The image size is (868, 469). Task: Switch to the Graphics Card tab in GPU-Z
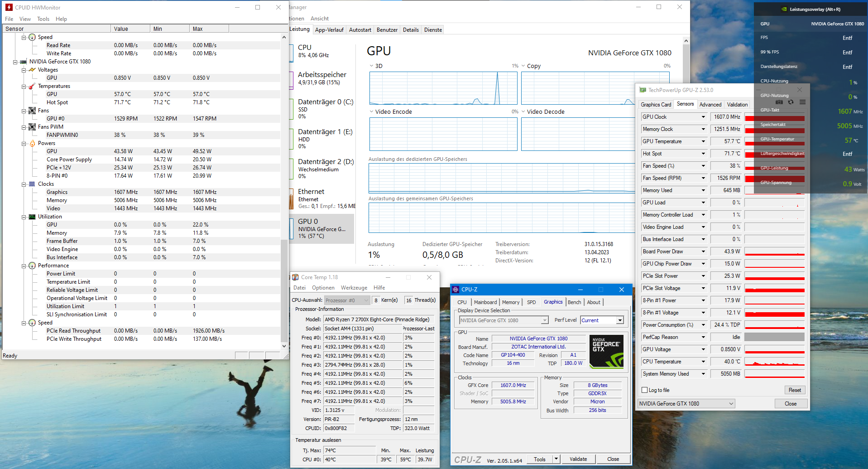click(x=656, y=105)
